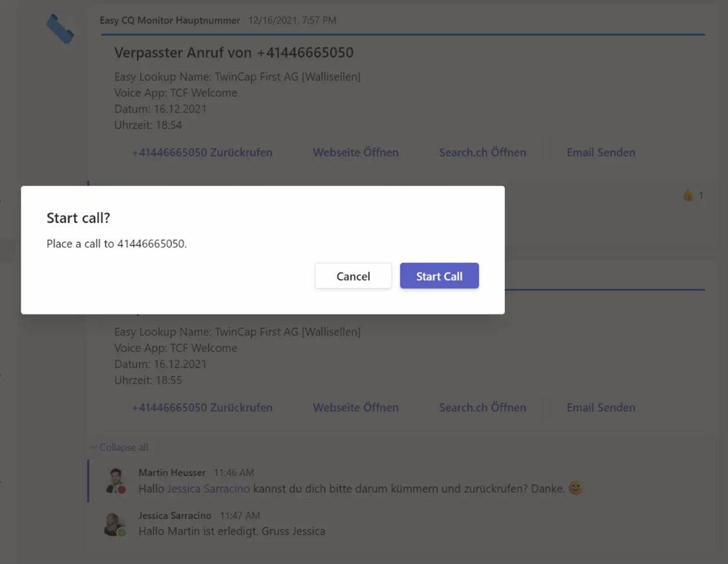The image size is (728, 564).
Task: Open Martin Heusser's profile avatar
Action: (x=115, y=481)
